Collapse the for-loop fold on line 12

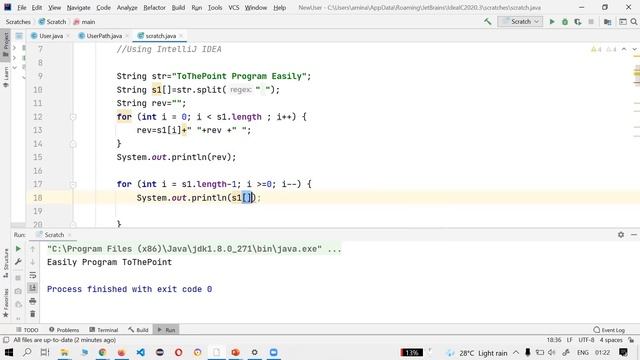coord(73,117)
